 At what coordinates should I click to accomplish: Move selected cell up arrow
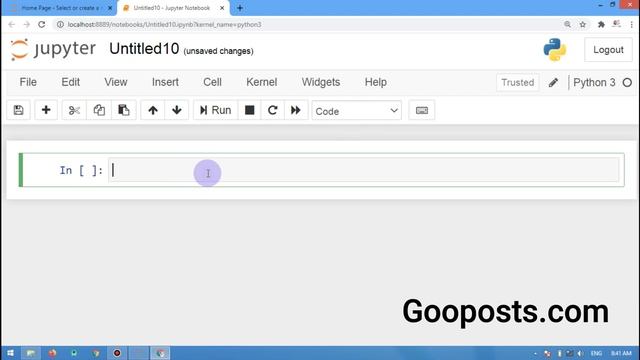coord(153,110)
